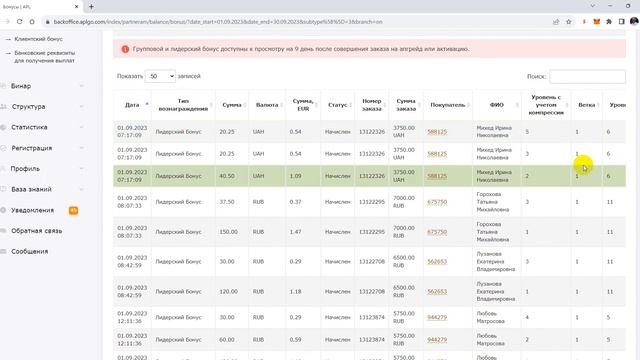This screenshot has height=360, width=640.
Task: Sort table by Покупатель column
Action: [448, 105]
